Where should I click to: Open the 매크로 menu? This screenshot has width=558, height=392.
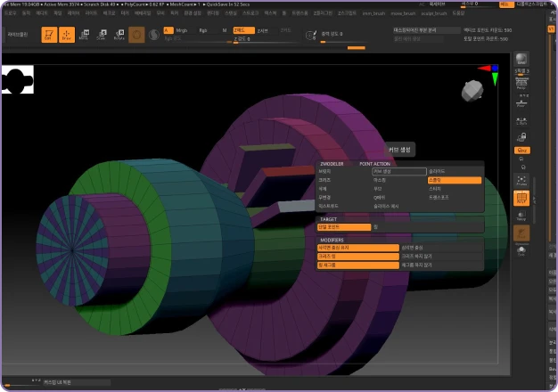click(109, 13)
